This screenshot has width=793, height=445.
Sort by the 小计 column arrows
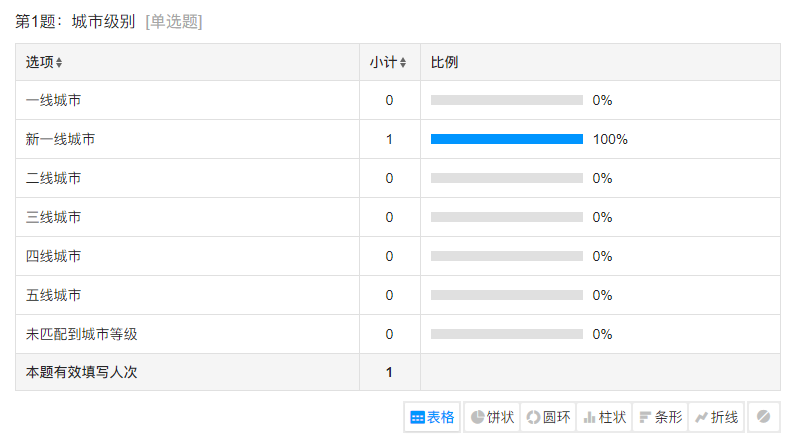click(403, 62)
